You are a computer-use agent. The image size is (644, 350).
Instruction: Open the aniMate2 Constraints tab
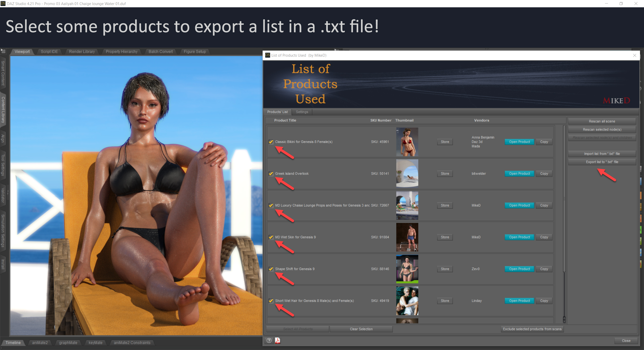click(132, 343)
